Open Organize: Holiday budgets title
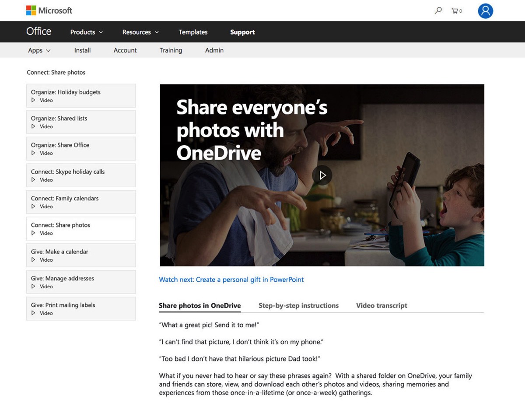Screen dimensions: 525x420 coord(66,92)
